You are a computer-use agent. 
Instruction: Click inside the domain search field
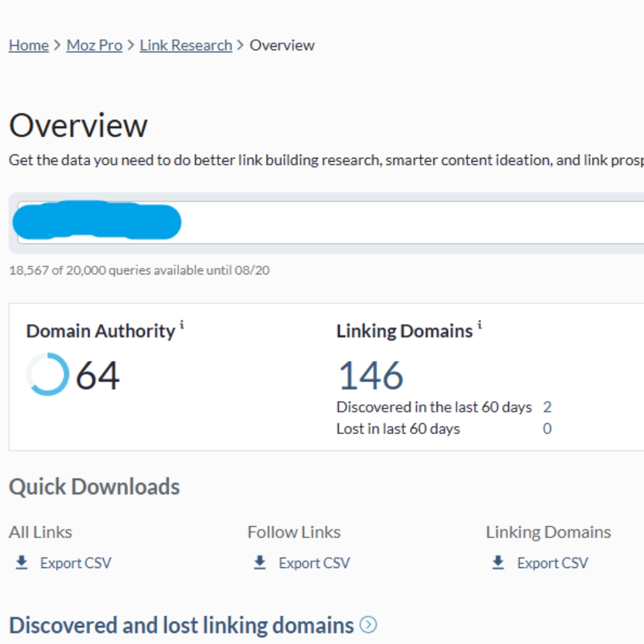(x=335, y=221)
